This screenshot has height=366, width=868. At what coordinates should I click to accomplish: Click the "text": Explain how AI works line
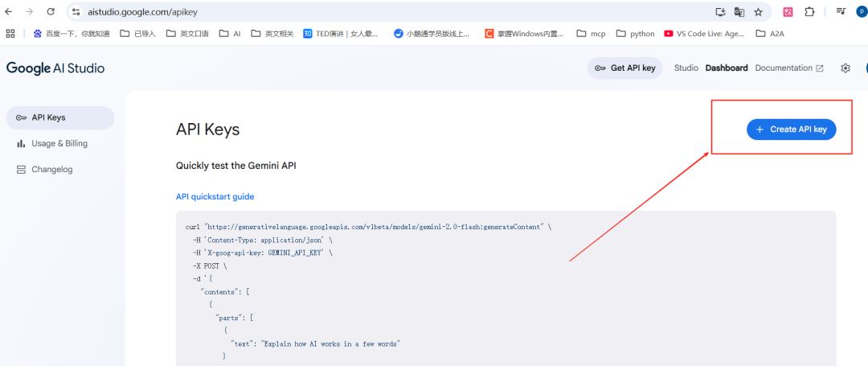[316, 343]
